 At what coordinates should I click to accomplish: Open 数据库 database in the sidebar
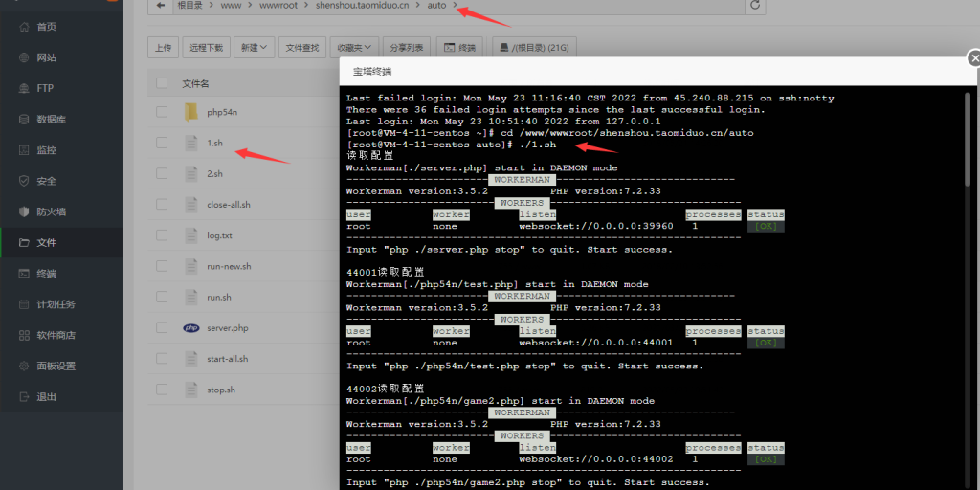coord(50,120)
